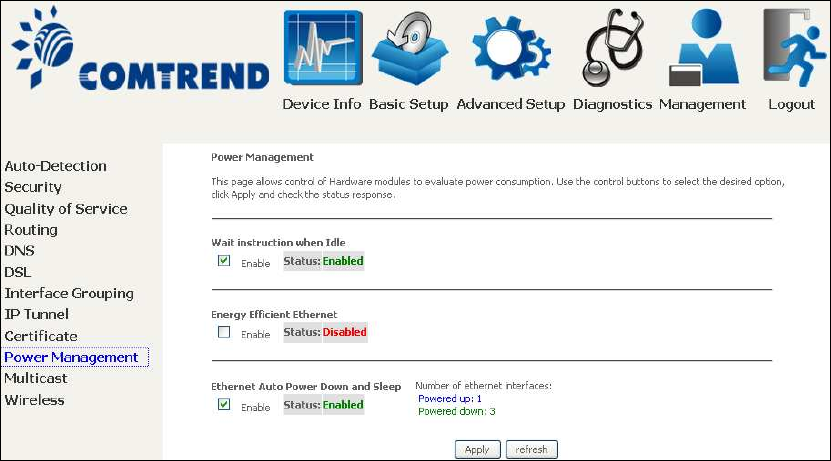
Task: Click the Wait instruction Enabled status
Action: pyautogui.click(x=343, y=261)
